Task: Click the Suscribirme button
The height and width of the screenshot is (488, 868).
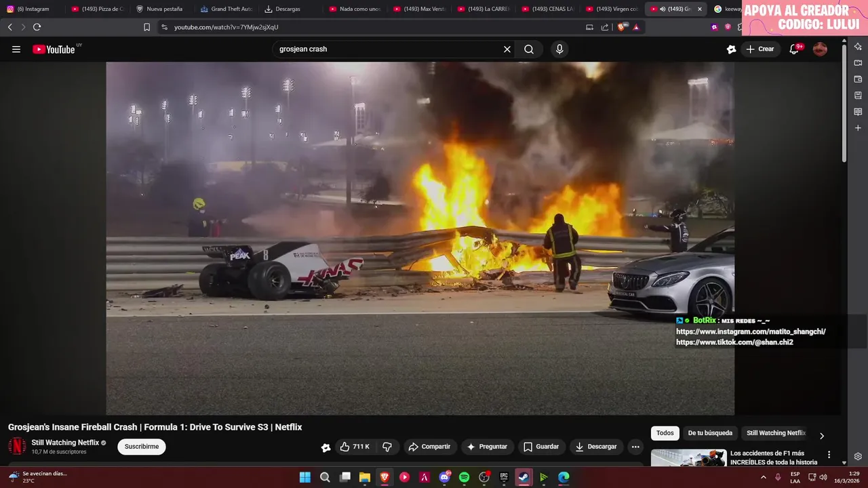Action: click(142, 447)
